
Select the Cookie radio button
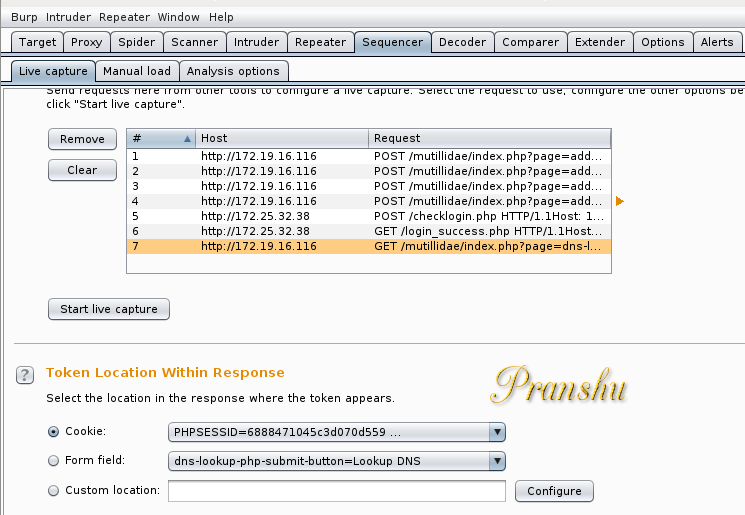pos(54,431)
